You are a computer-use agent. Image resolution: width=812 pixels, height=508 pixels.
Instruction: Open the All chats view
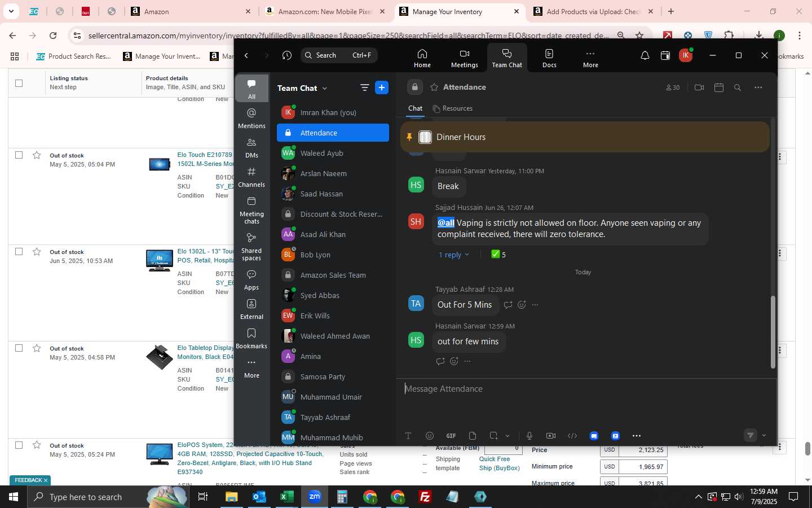[x=251, y=89]
